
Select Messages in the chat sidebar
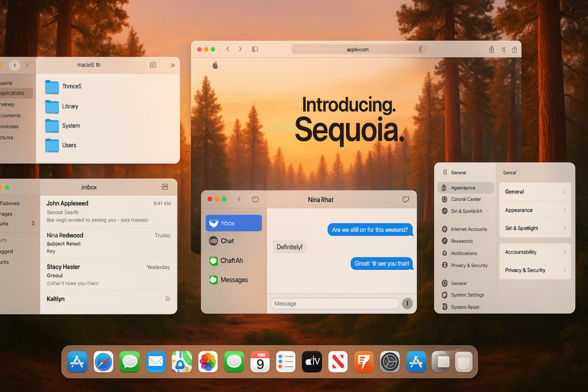(x=234, y=280)
